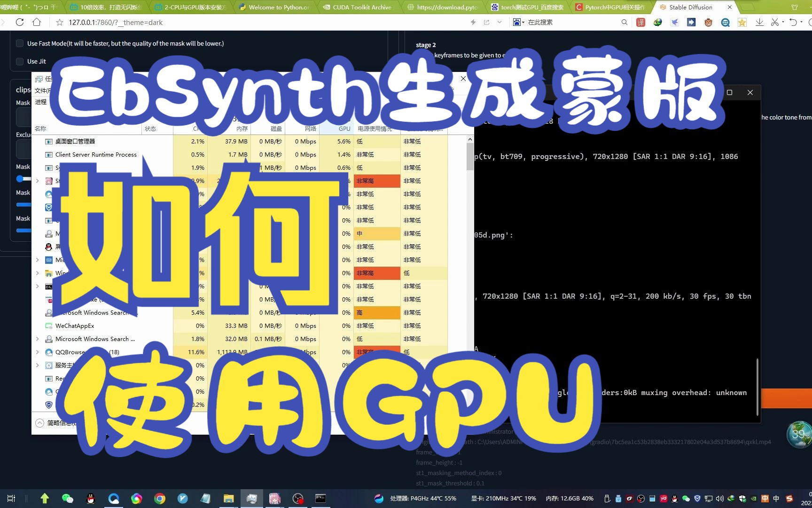Expand the process row starting with Win
The image size is (812, 508).
tap(38, 273)
